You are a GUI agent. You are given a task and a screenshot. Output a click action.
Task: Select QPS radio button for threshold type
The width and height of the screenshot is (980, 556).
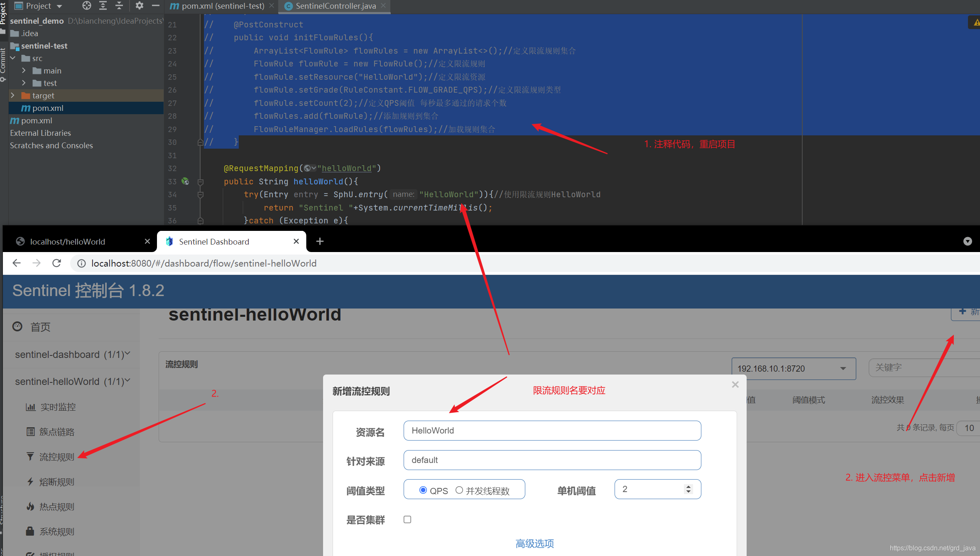click(422, 490)
